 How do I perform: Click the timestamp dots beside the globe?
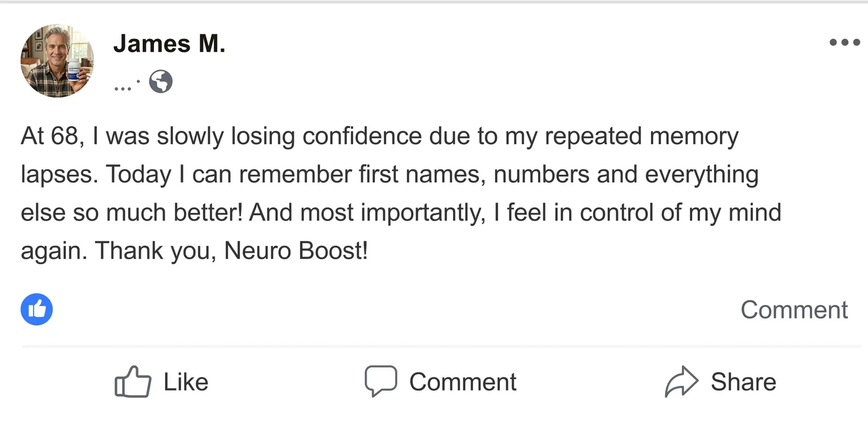[x=126, y=86]
